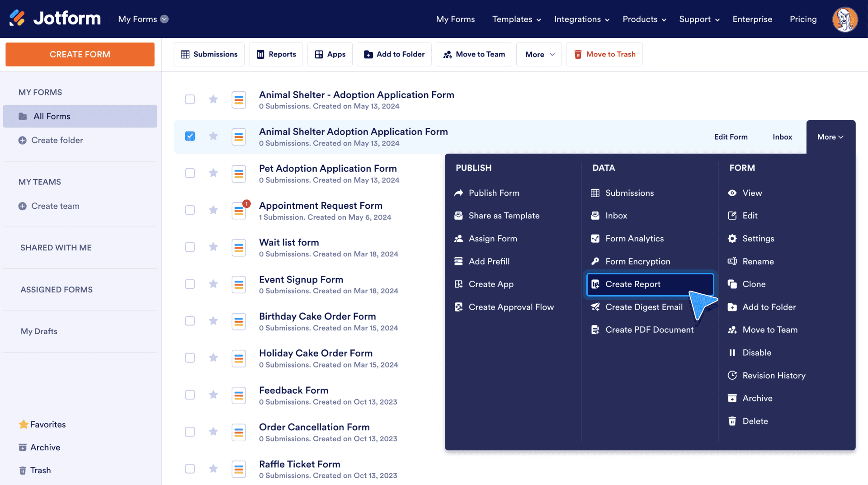Viewport: 868px width, 485px height.
Task: Click the Revision History clock icon
Action: pos(732,375)
